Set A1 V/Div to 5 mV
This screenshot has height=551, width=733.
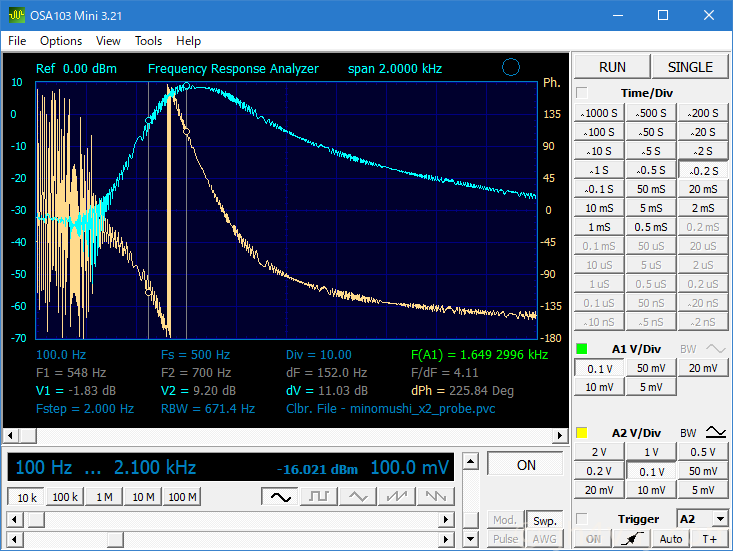click(651, 387)
